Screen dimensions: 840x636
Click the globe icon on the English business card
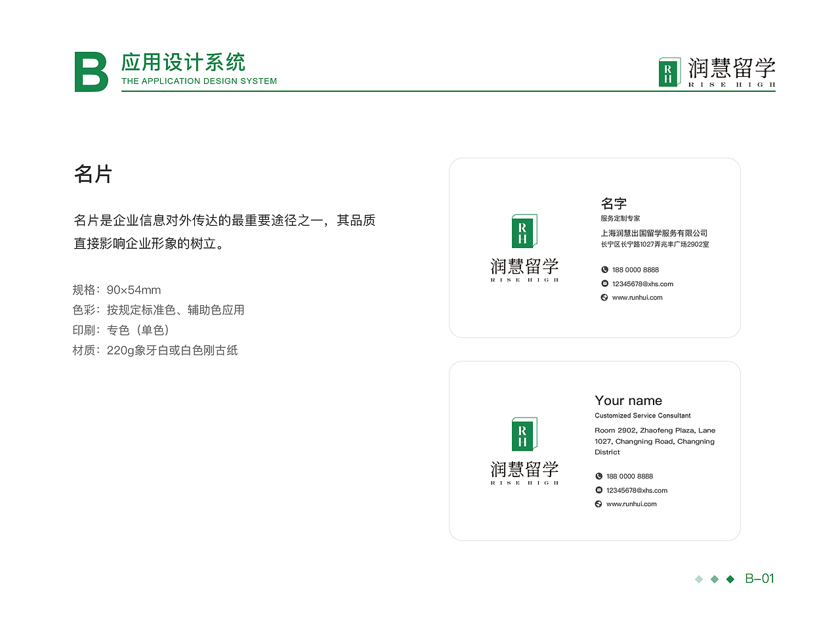pos(598,504)
